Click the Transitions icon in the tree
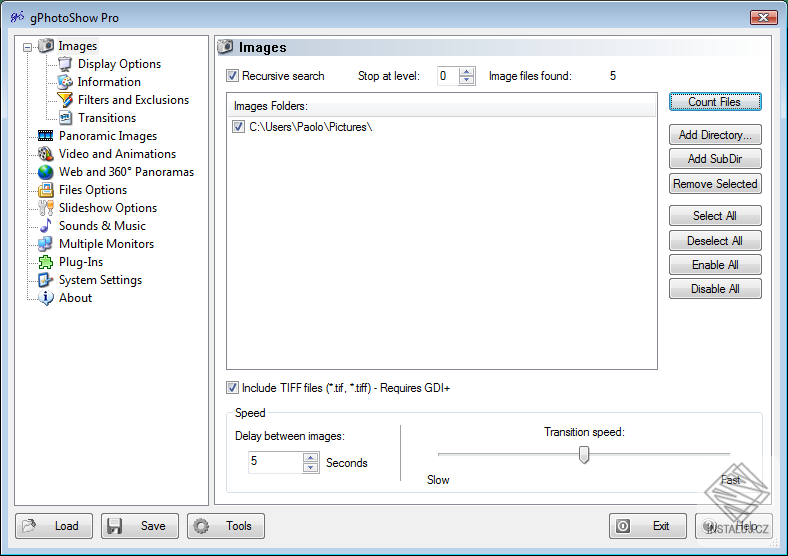This screenshot has height=556, width=788. 65,118
